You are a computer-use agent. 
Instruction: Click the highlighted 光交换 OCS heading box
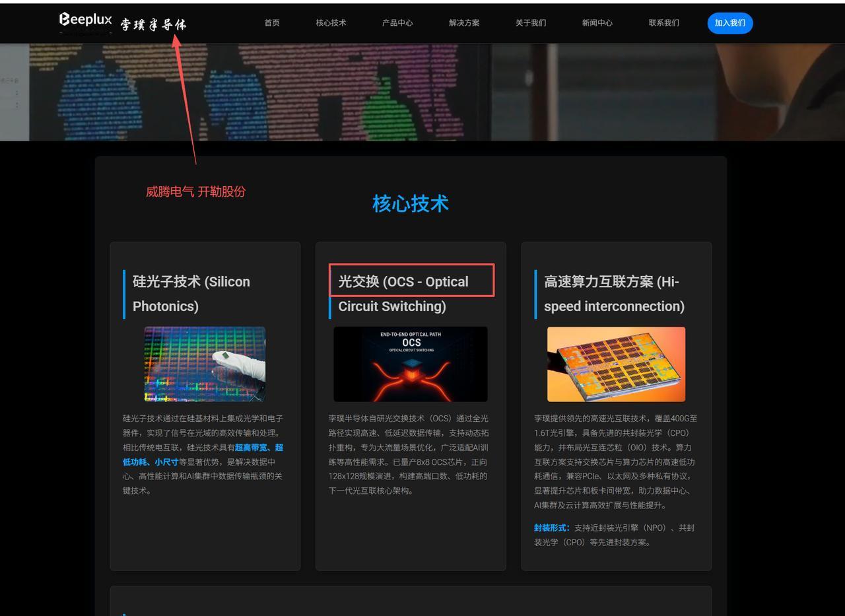pyautogui.click(x=411, y=280)
